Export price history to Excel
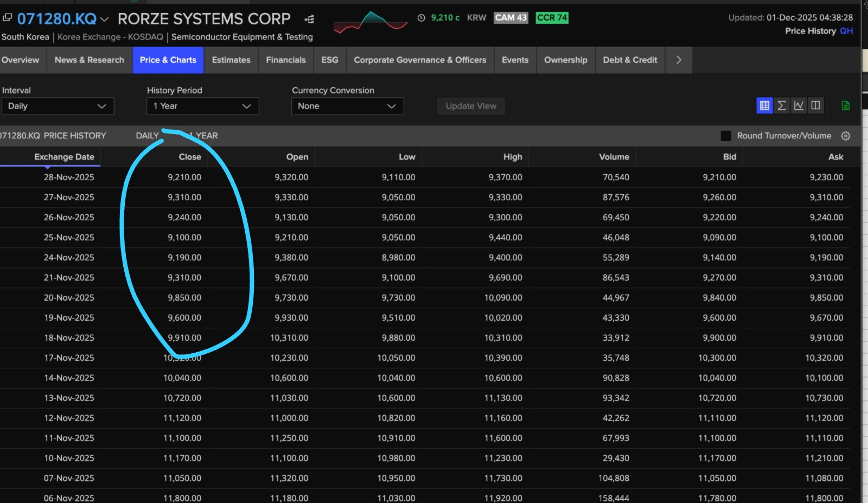Screen dimensions: 868x503 pyautogui.click(x=846, y=106)
